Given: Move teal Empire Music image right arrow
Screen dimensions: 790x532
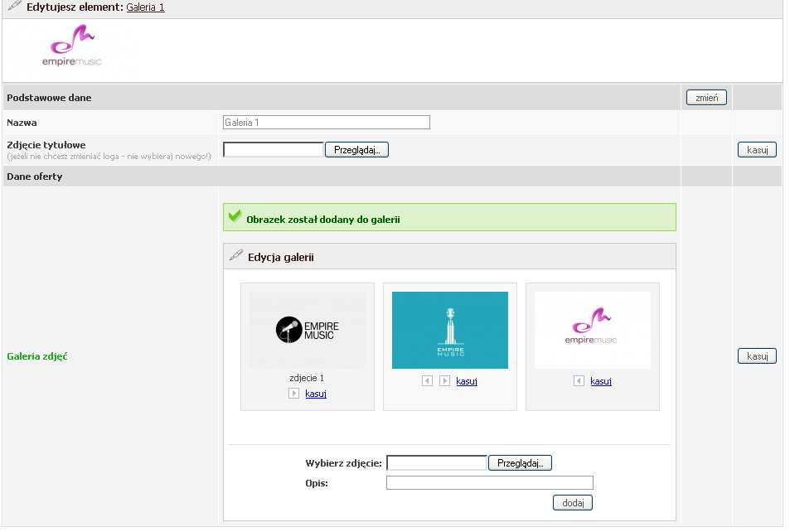Looking at the screenshot, I should tap(444, 381).
